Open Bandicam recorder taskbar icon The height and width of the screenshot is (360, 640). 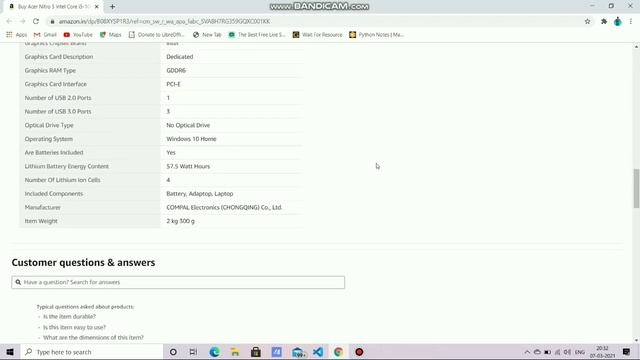[359, 352]
